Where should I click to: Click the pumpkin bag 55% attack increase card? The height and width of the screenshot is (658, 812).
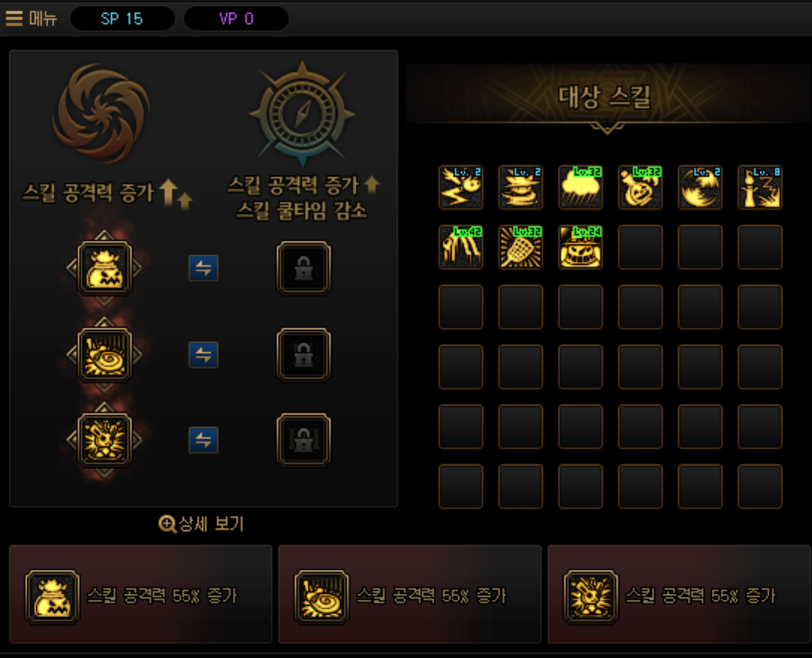(x=141, y=594)
